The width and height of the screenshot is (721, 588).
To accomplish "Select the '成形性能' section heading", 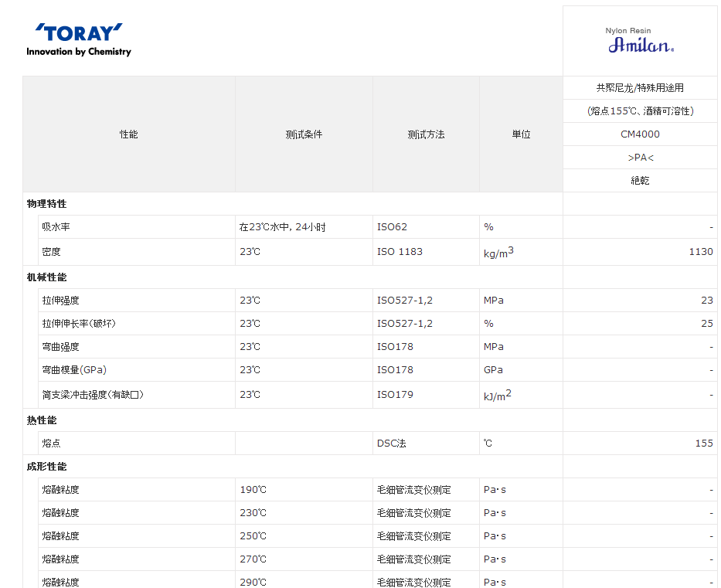I will [46, 467].
